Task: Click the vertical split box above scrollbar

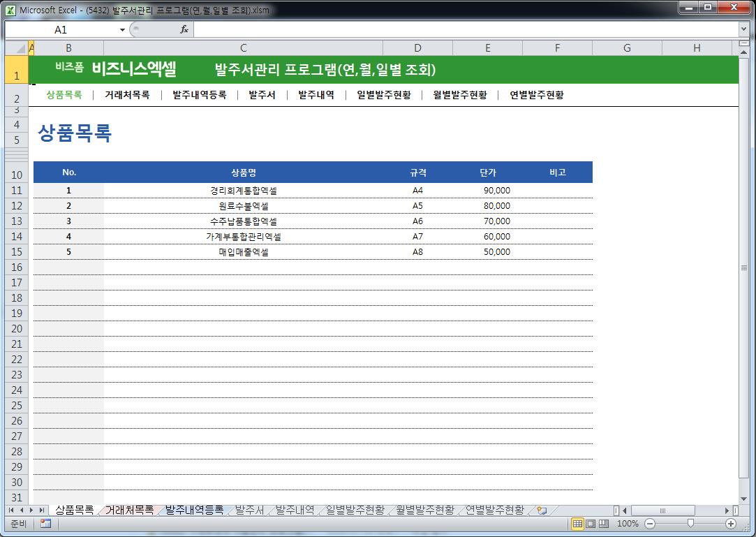Action: [743, 43]
